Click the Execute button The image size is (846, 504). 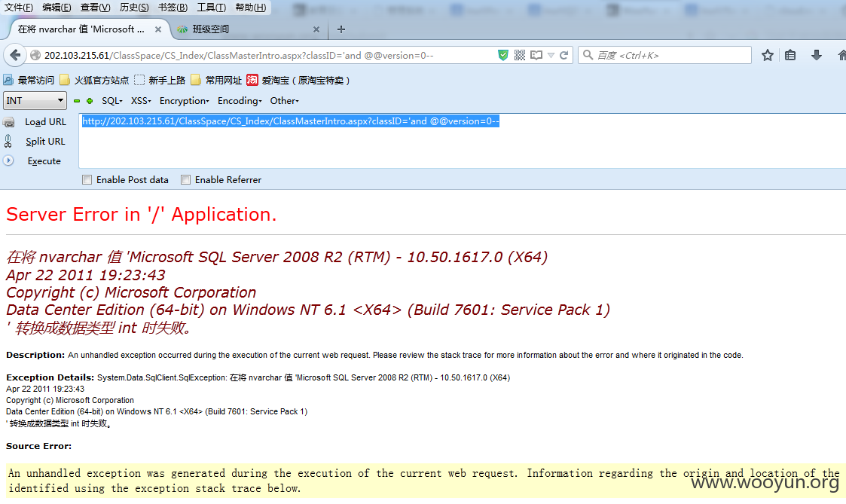[x=44, y=160]
